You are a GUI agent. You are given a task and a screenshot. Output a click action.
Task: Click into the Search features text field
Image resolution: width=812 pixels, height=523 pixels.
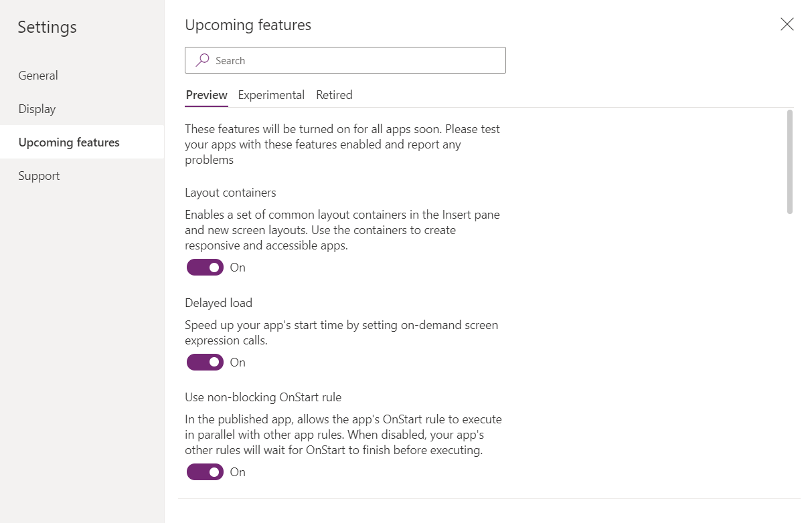coord(355,60)
